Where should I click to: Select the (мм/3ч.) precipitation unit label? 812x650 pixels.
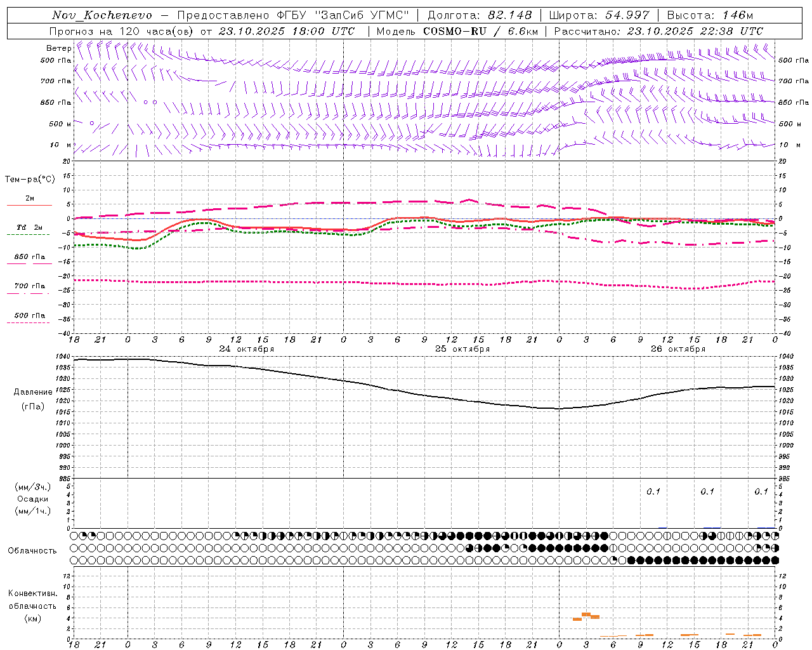tap(33, 487)
